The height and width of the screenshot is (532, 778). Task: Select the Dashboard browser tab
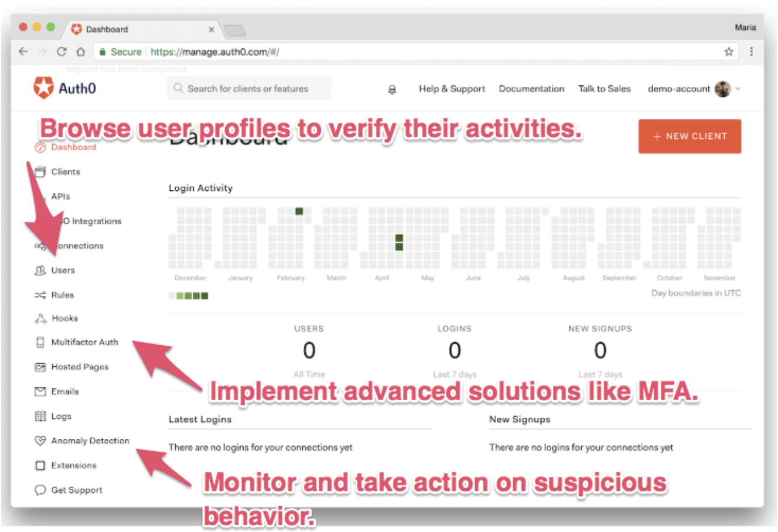(141, 29)
